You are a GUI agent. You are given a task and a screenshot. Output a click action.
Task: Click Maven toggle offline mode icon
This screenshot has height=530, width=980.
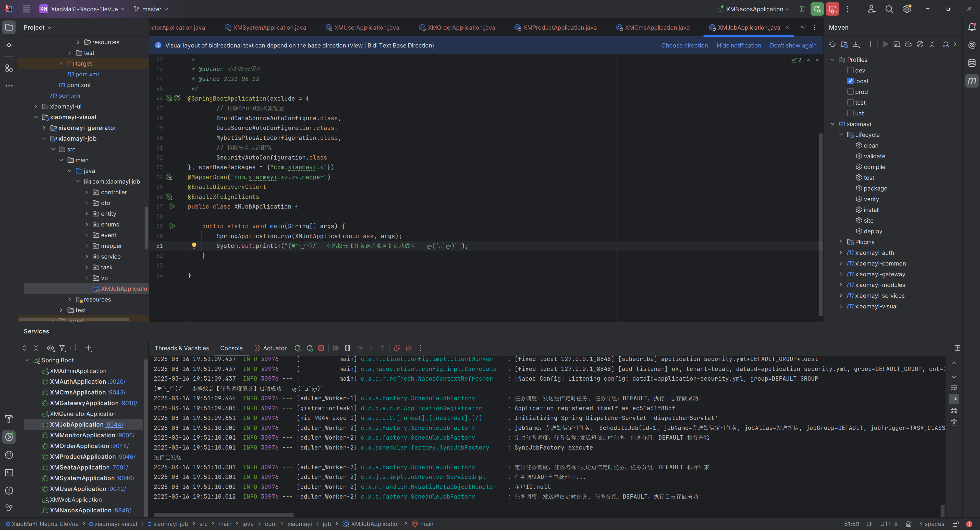909,44
